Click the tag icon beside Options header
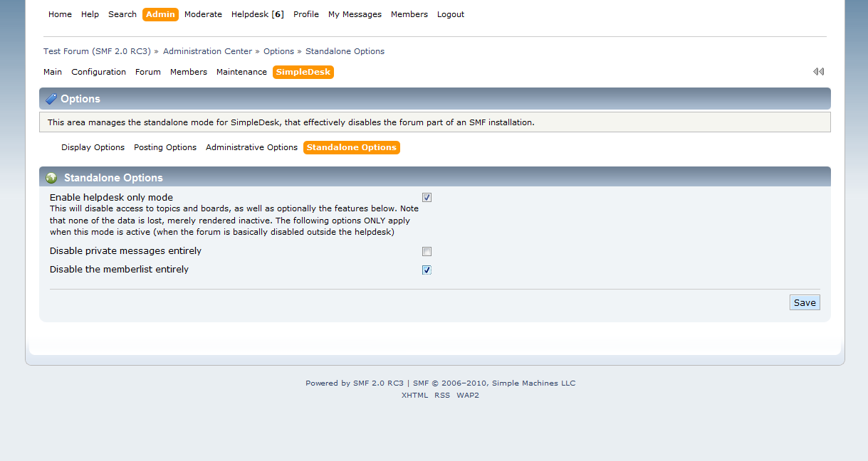868x461 pixels. 51,99
